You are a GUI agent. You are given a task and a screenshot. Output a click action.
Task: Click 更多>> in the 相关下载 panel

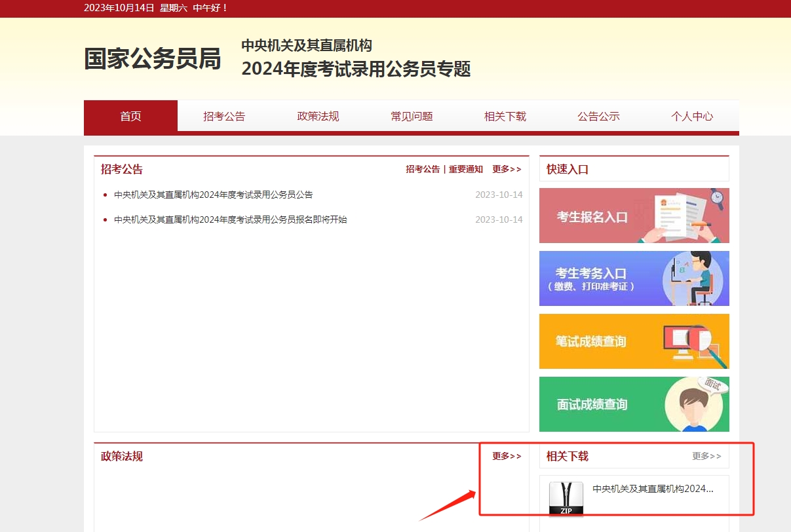pos(706,456)
